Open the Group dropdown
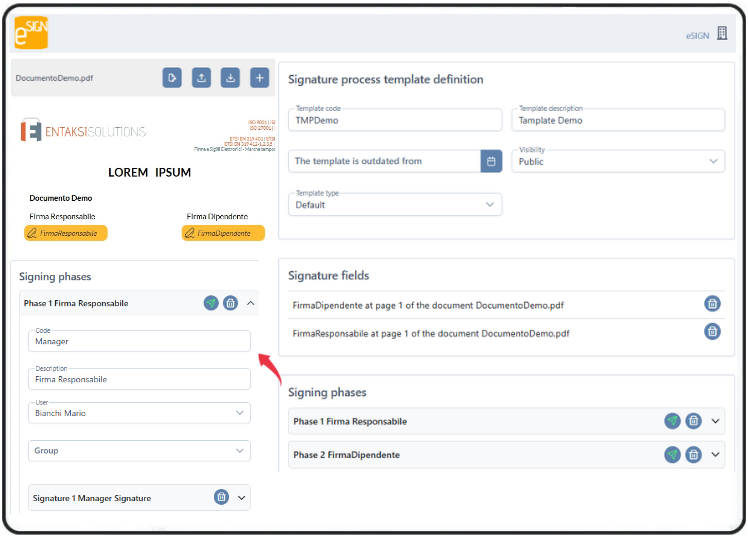This screenshot has height=540, width=748. click(x=139, y=451)
